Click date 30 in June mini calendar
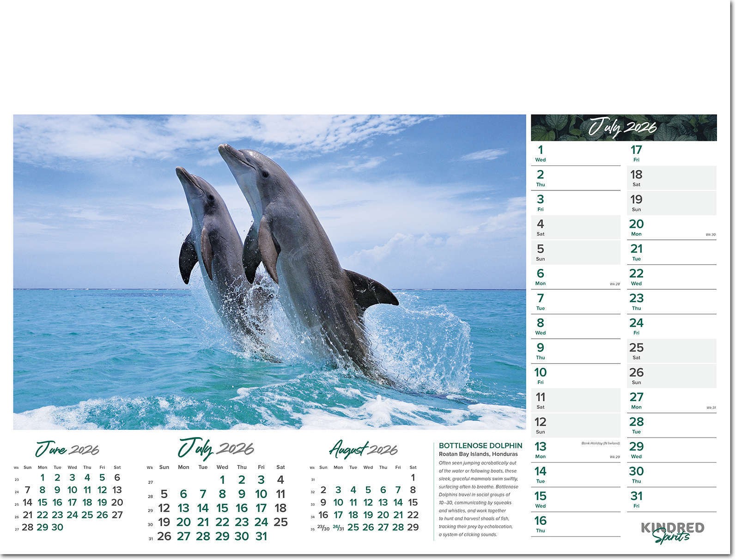This screenshot has width=736, height=560. pos(57,527)
